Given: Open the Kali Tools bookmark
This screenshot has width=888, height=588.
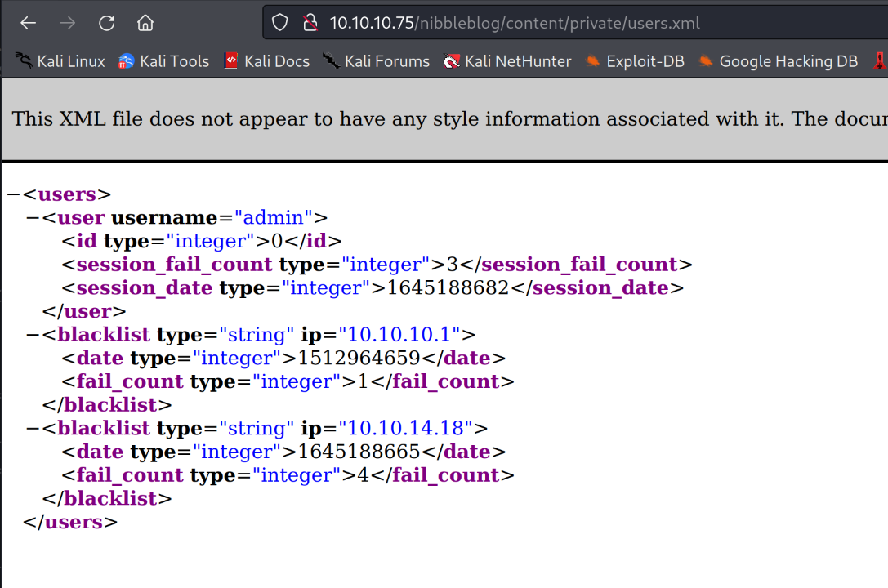Looking at the screenshot, I should [164, 61].
